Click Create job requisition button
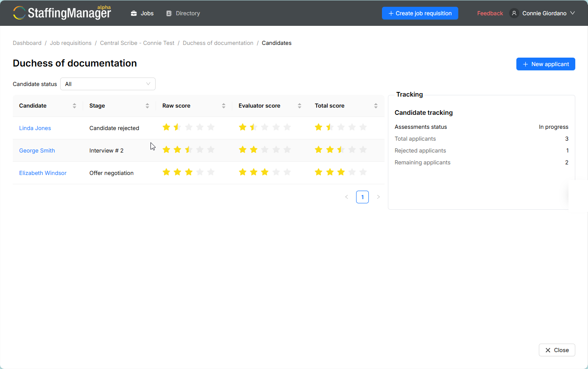Image resolution: width=588 pixels, height=369 pixels. (420, 13)
